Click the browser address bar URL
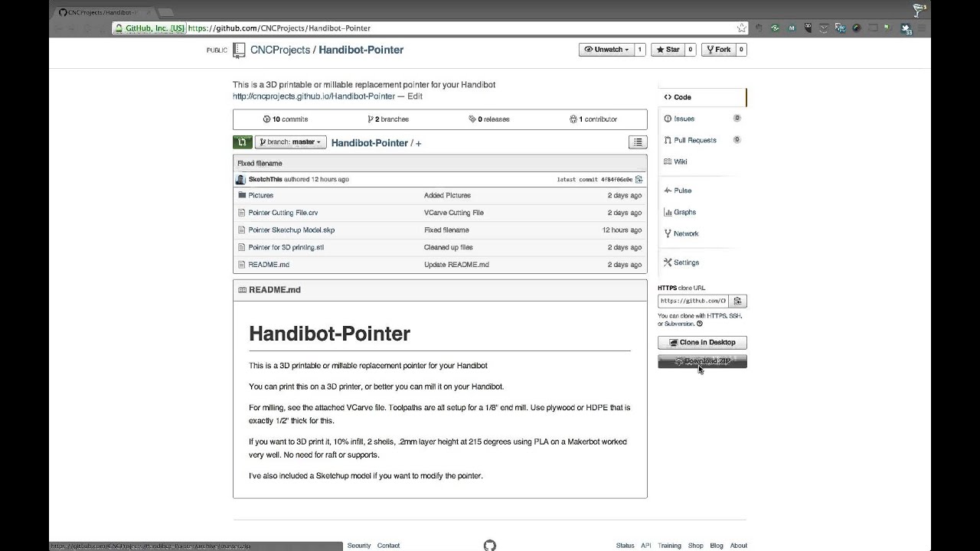 [279, 28]
